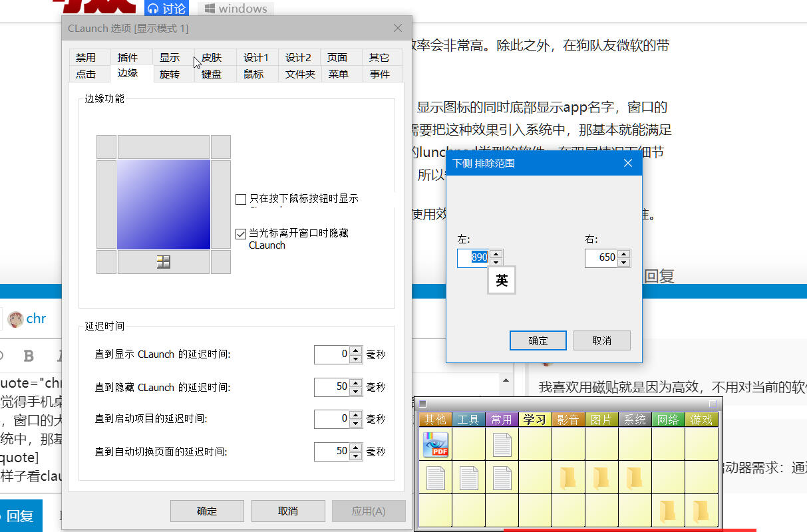The width and height of the screenshot is (807, 532).
Task: Open the folder icon in the 游戏 column
Action: point(701,511)
